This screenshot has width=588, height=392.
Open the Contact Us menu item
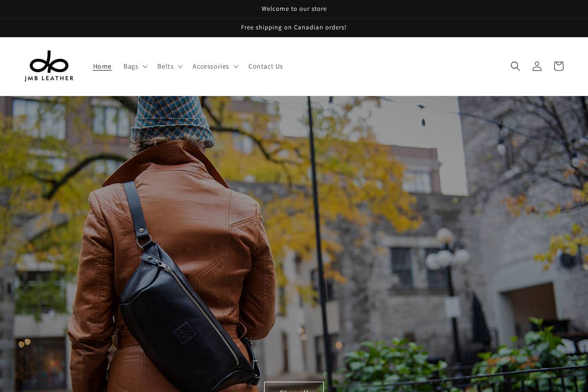tap(266, 66)
